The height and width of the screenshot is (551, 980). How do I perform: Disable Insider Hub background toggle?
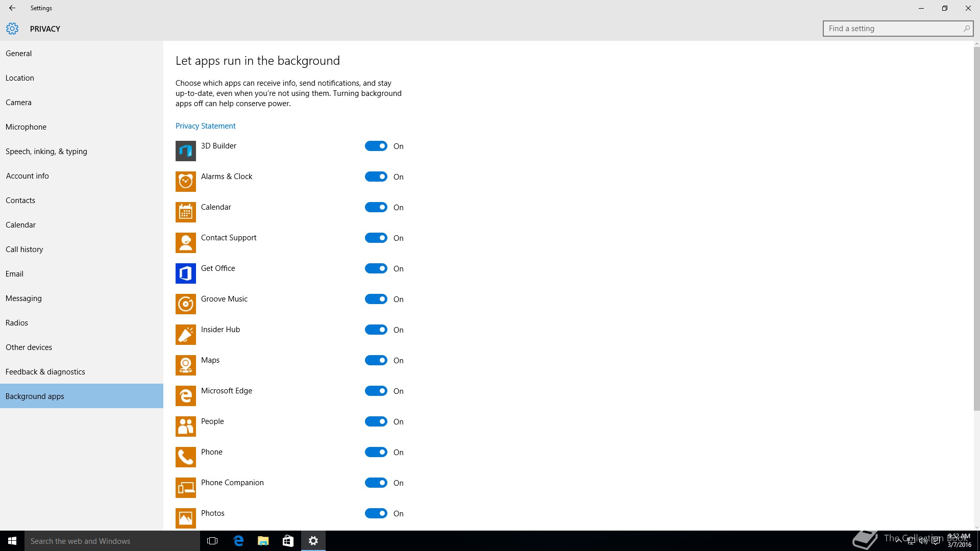pos(376,330)
